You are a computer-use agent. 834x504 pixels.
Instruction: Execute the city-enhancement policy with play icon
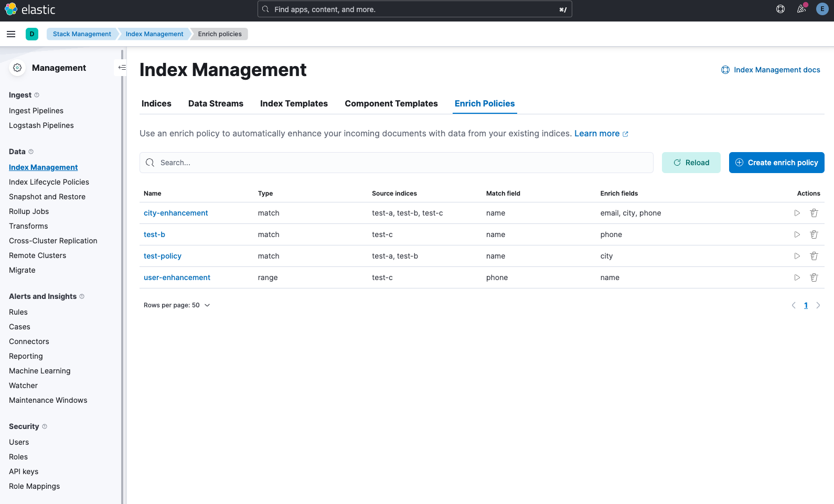pos(797,213)
